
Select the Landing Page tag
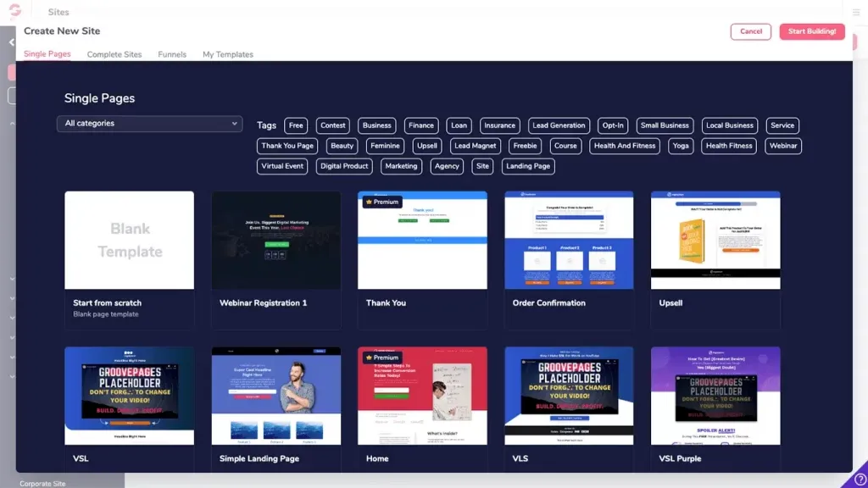tap(528, 166)
